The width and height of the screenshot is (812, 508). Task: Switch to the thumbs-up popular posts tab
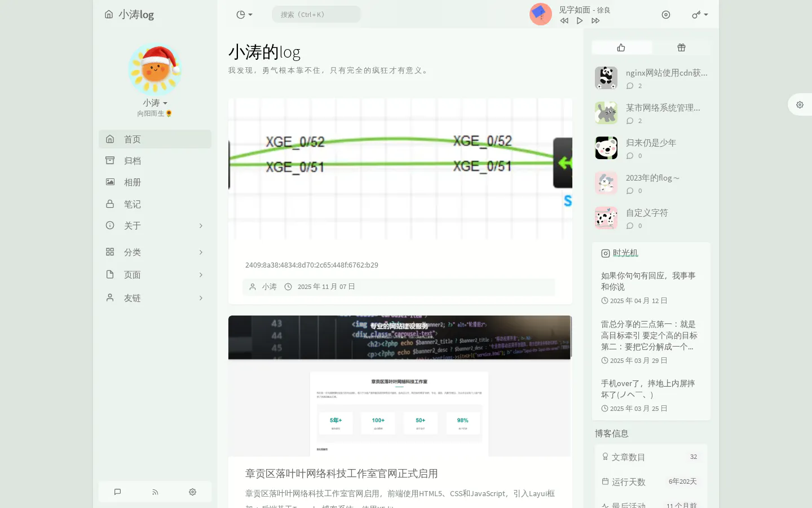[x=621, y=47]
